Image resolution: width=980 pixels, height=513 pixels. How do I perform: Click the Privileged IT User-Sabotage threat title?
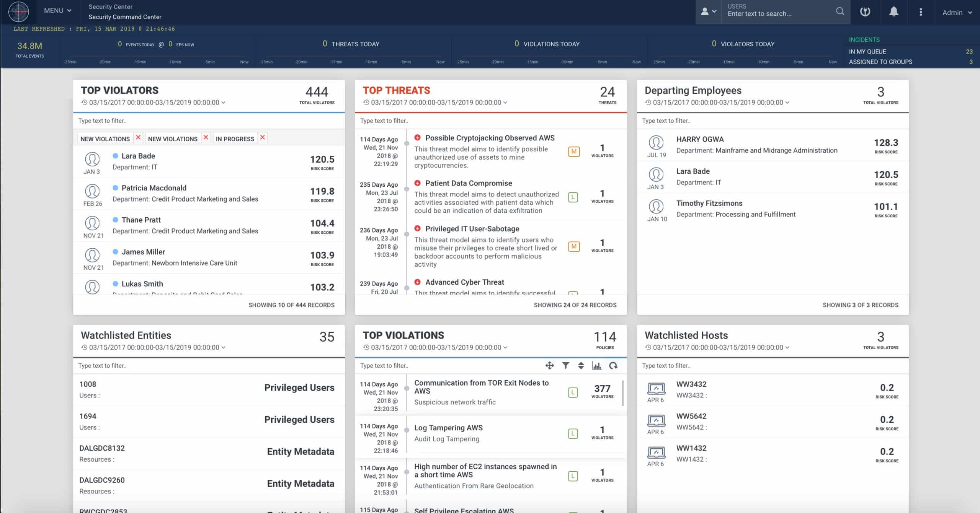[x=472, y=229]
